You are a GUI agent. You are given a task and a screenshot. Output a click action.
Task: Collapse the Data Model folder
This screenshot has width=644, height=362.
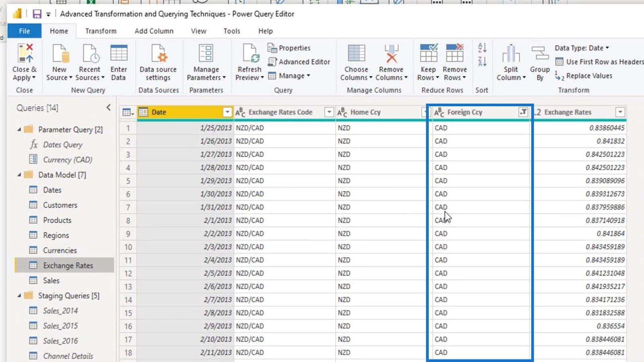click(x=19, y=175)
